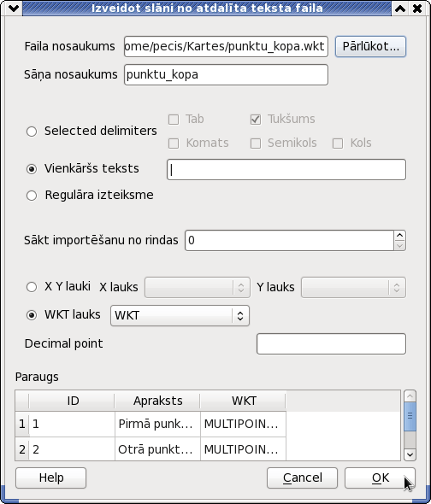Screen dimensions: 431x504
Task: Click into the Decimal point text field
Action: 331,343
